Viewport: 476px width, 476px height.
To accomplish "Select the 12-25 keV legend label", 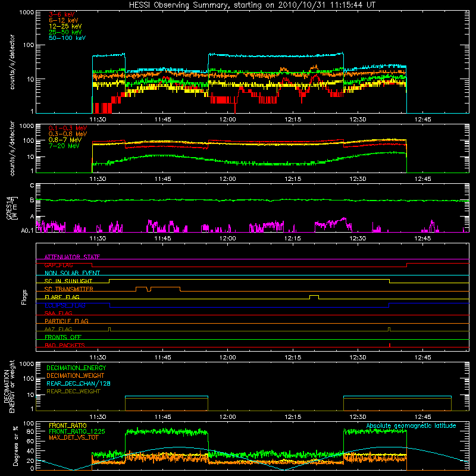I will pos(65,26).
